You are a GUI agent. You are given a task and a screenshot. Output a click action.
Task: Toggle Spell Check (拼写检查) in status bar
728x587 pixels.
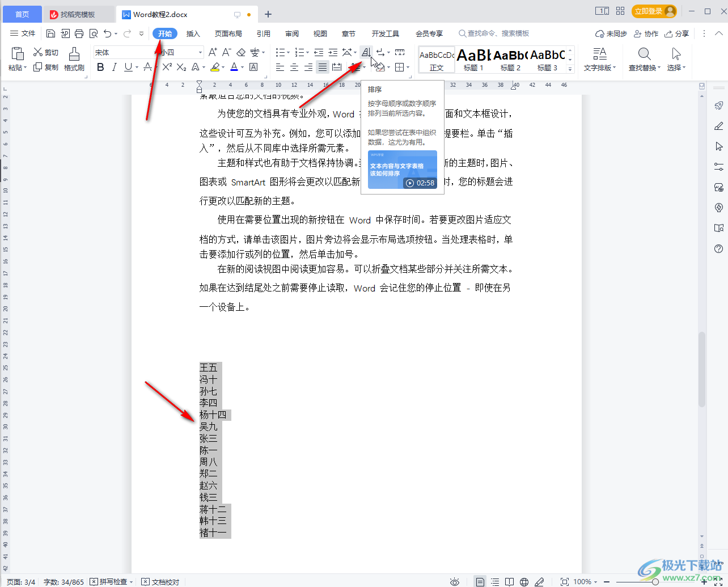point(111,581)
